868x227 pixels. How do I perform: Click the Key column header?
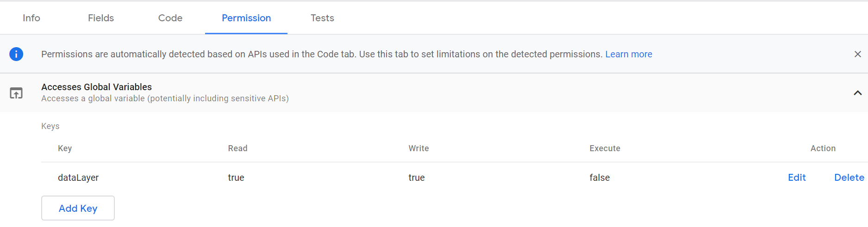tap(65, 148)
